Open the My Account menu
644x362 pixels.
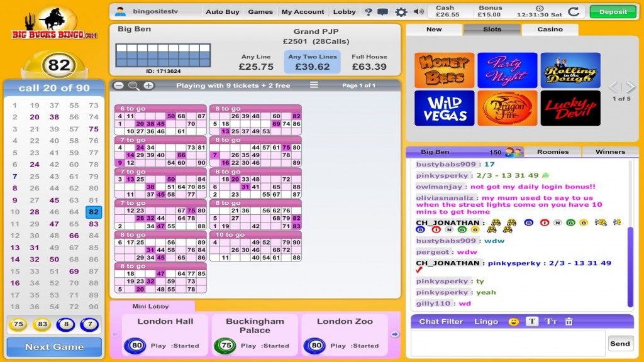pos(303,12)
